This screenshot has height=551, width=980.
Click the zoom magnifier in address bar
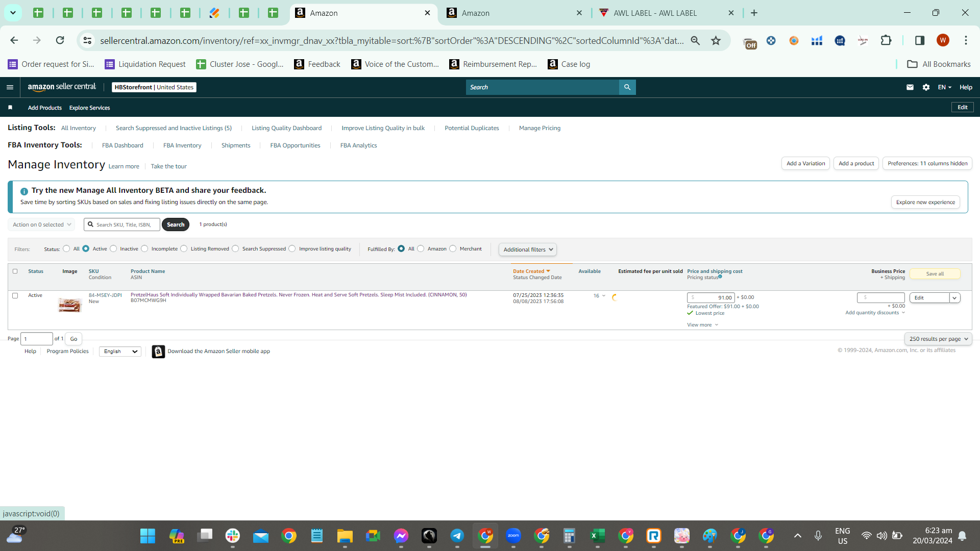click(x=695, y=40)
